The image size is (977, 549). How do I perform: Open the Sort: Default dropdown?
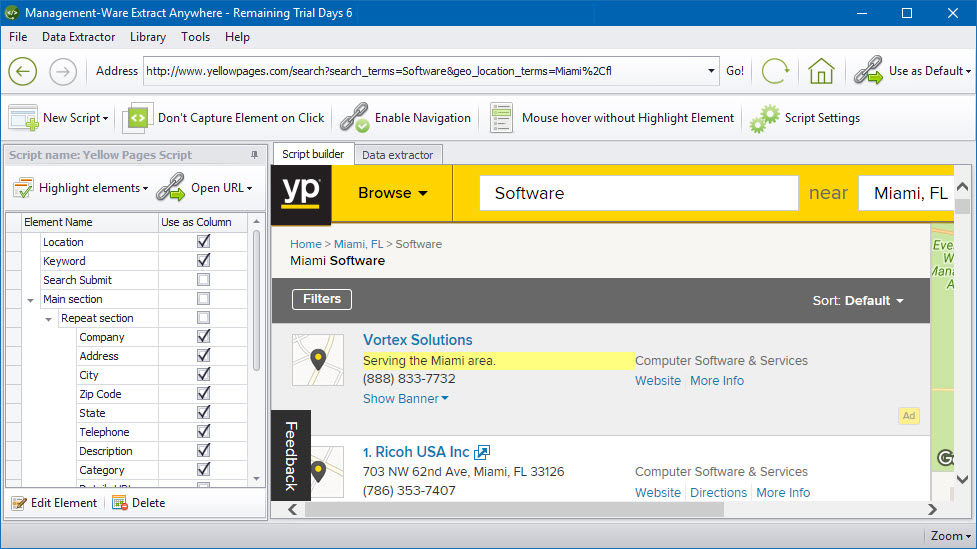(858, 300)
